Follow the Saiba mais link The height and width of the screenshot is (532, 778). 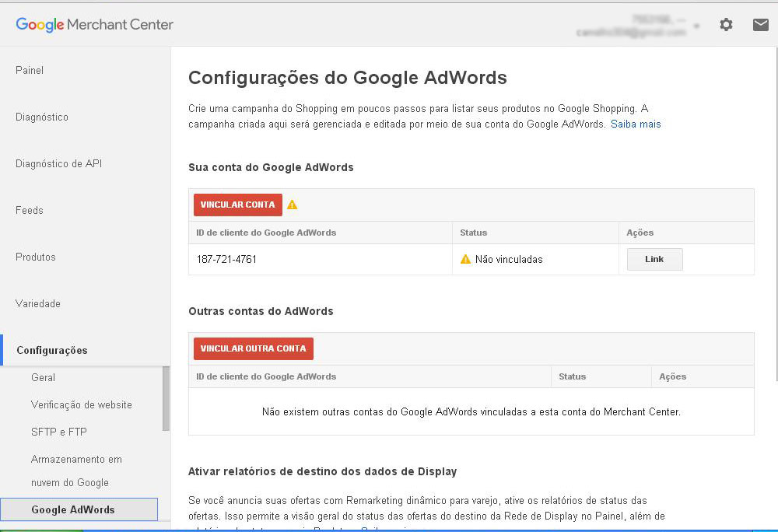coord(636,124)
